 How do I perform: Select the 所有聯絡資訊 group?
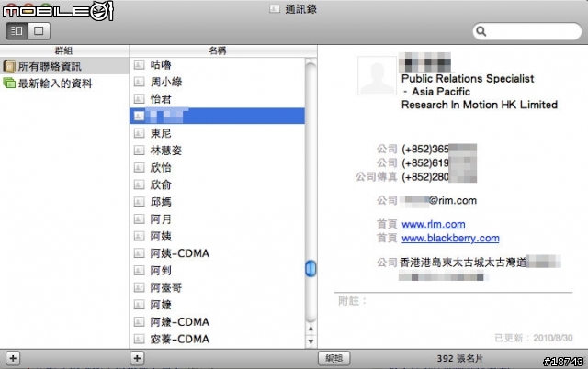click(64, 66)
